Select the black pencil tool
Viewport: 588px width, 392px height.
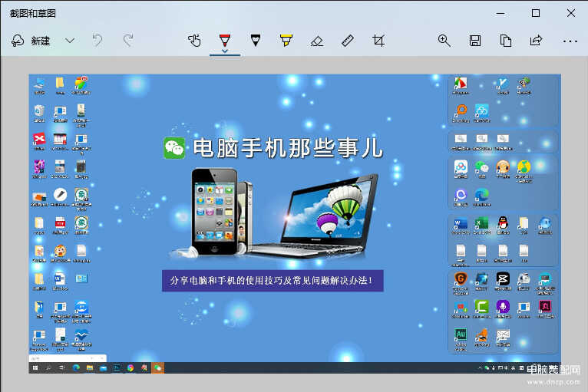point(256,40)
